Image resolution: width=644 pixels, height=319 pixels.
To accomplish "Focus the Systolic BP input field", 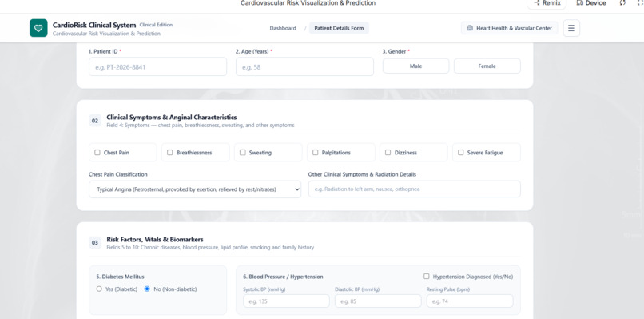I will click(286, 301).
